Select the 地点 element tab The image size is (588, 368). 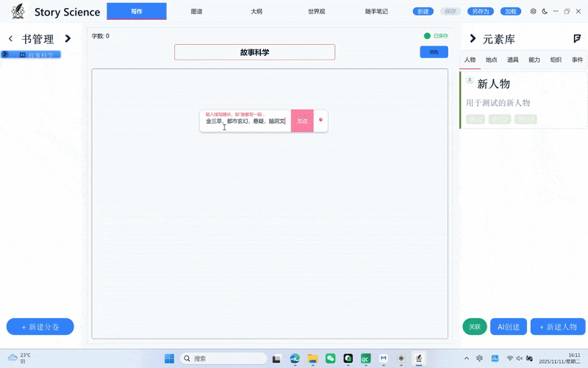pyautogui.click(x=491, y=60)
